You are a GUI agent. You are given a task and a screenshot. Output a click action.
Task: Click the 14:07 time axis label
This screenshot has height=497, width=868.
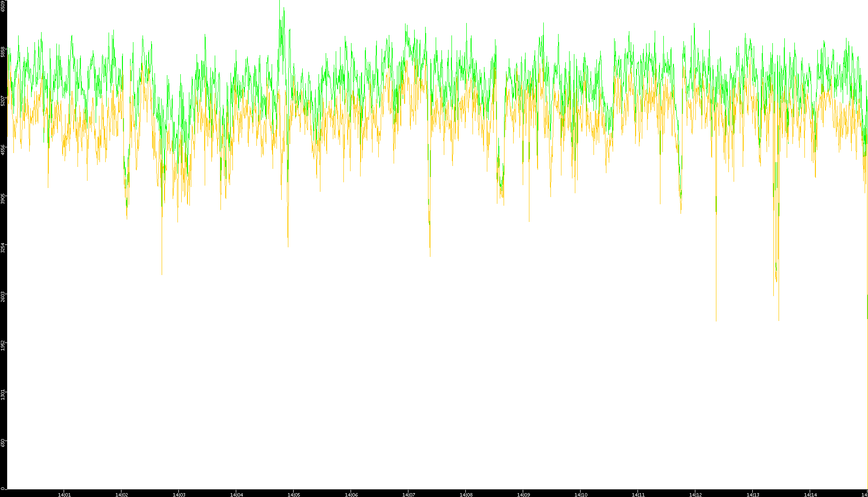408,495
